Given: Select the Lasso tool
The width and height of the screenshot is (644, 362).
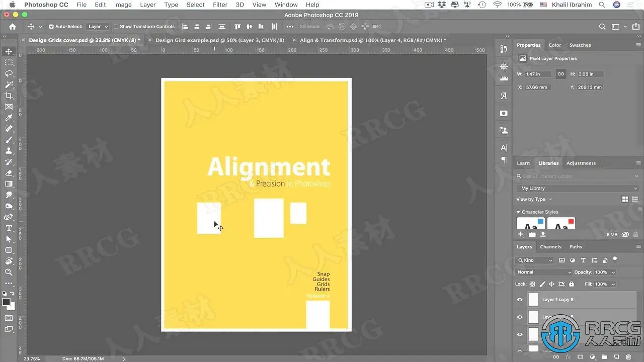Looking at the screenshot, I should [9, 73].
